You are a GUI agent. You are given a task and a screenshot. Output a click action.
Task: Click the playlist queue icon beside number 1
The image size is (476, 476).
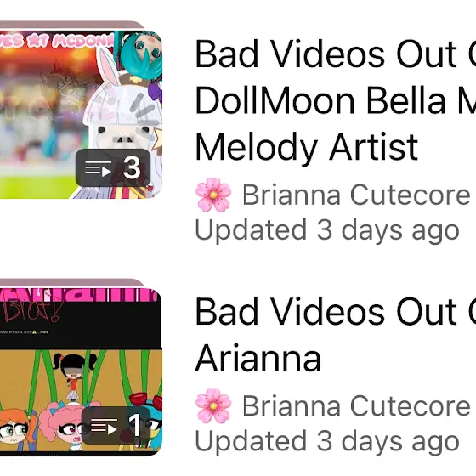[x=104, y=426]
